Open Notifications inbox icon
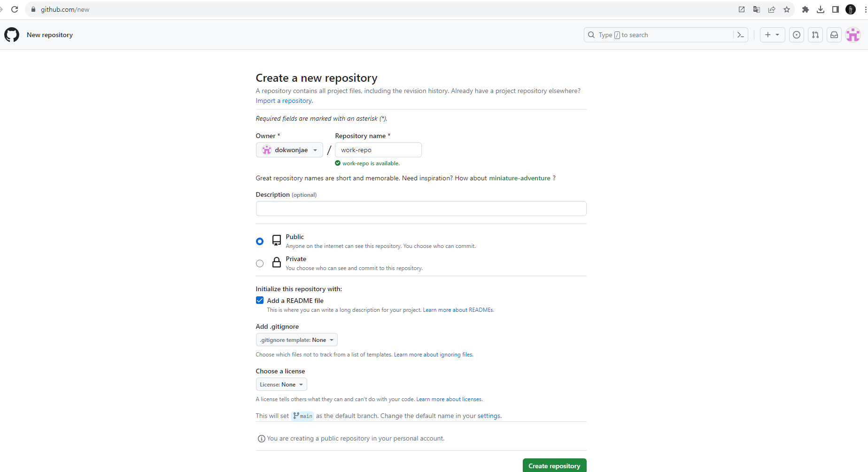 834,35
